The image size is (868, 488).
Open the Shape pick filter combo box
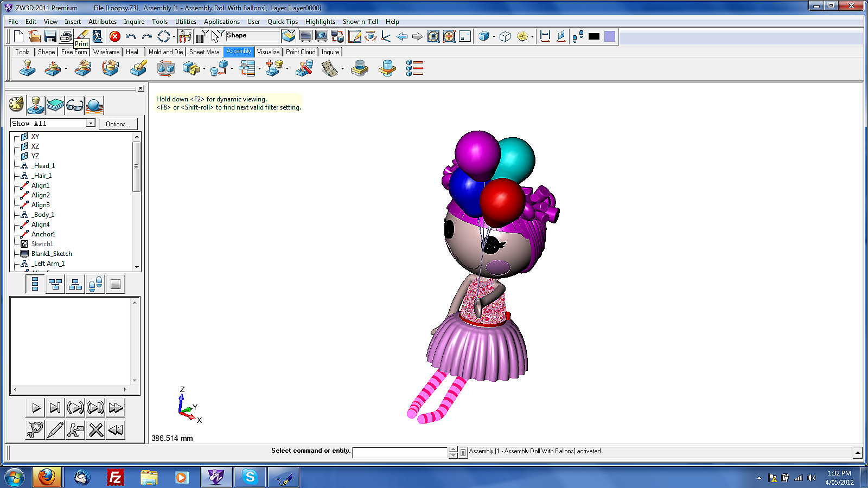(253, 36)
